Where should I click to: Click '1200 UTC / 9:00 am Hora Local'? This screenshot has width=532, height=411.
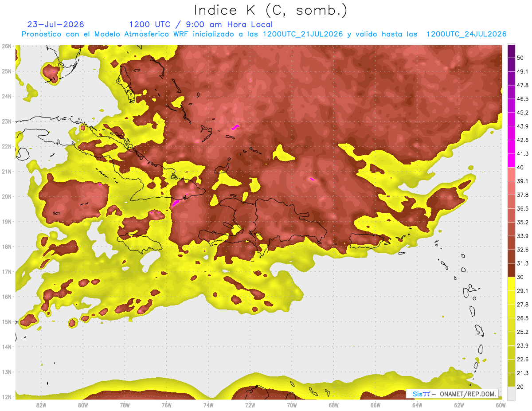pos(201,24)
